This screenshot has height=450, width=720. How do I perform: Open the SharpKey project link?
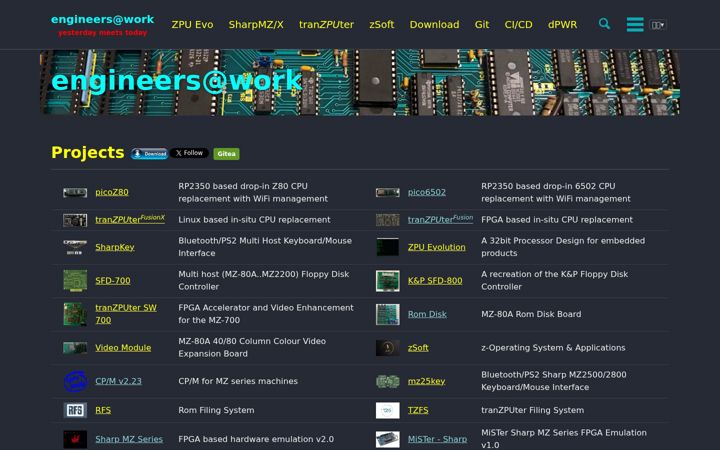tap(115, 247)
